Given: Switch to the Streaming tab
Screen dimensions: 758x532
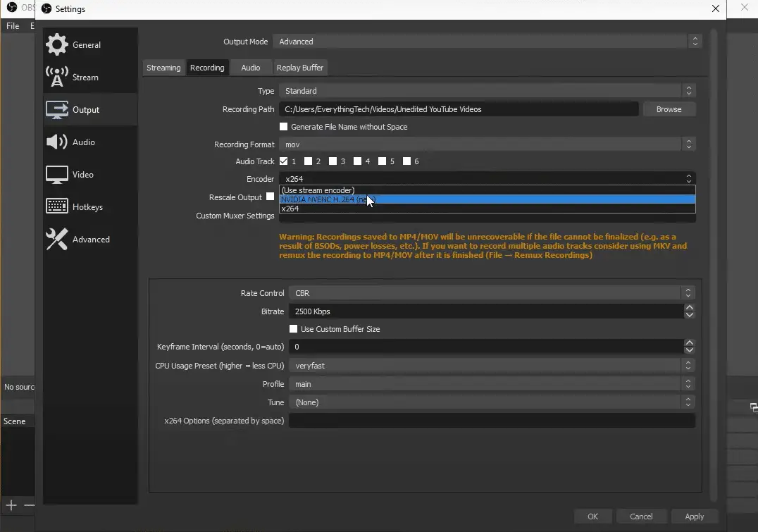Looking at the screenshot, I should coord(163,67).
